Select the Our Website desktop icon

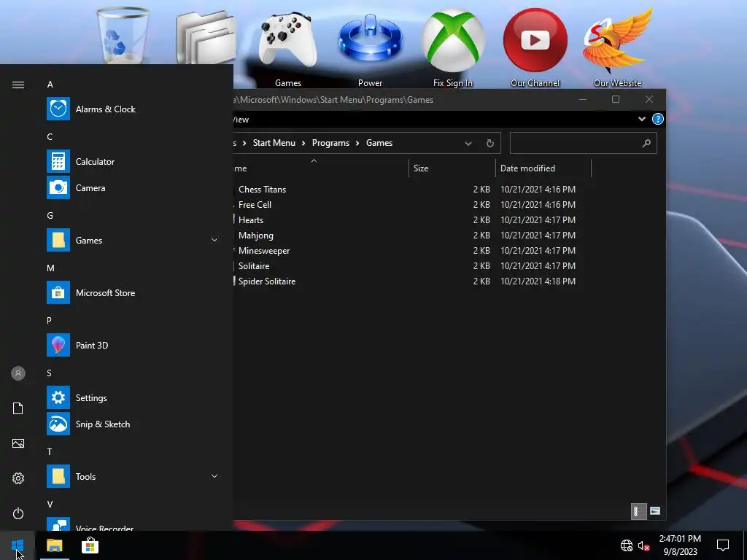point(617,47)
